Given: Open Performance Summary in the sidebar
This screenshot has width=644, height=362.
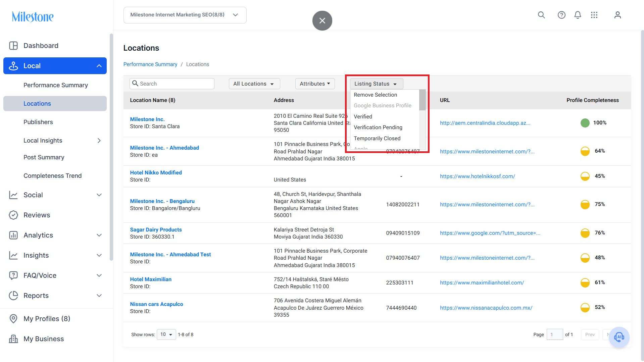Looking at the screenshot, I should [x=56, y=85].
